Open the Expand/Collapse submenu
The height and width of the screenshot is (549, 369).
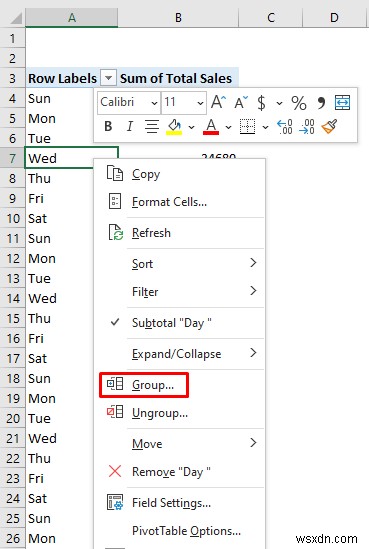coord(179,354)
